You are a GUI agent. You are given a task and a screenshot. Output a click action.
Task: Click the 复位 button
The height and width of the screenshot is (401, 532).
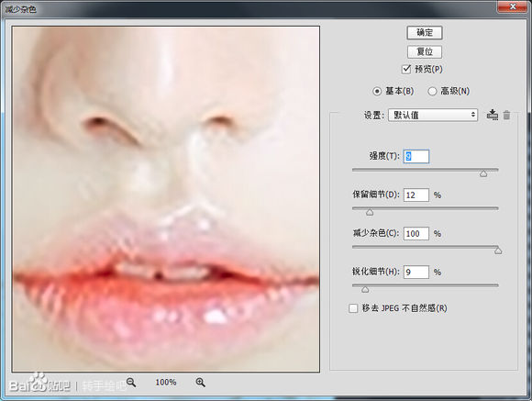425,52
